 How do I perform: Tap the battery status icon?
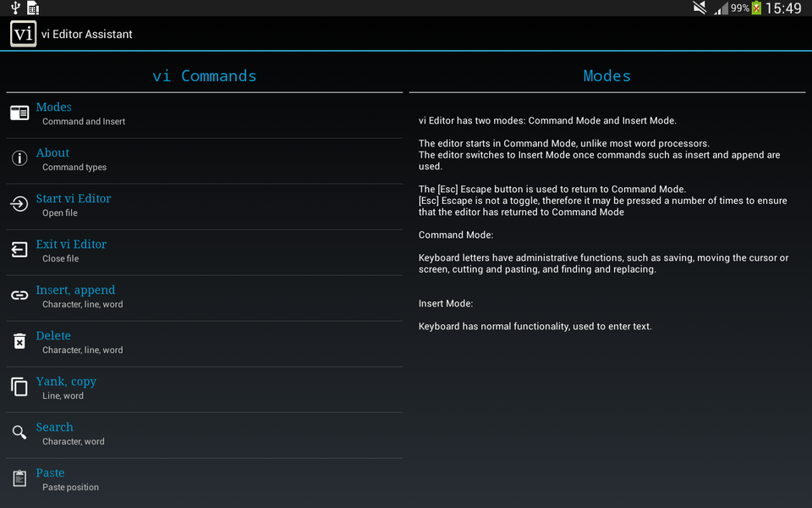(x=756, y=8)
